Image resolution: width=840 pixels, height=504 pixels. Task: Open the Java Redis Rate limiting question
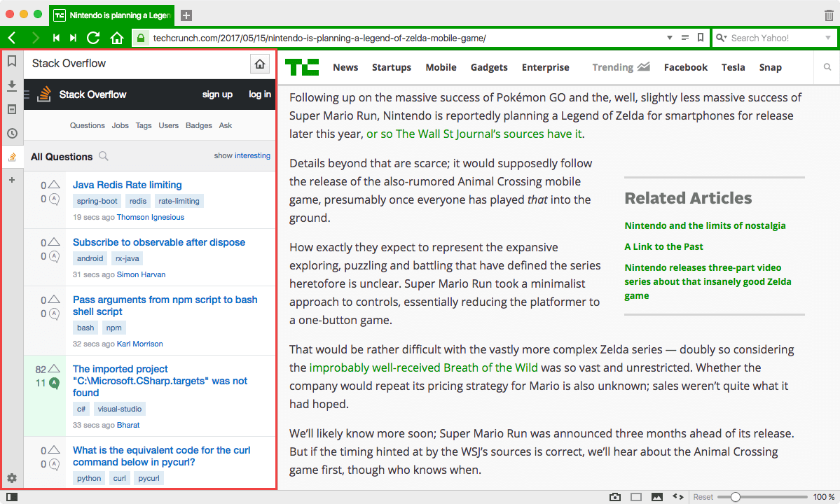[128, 185]
